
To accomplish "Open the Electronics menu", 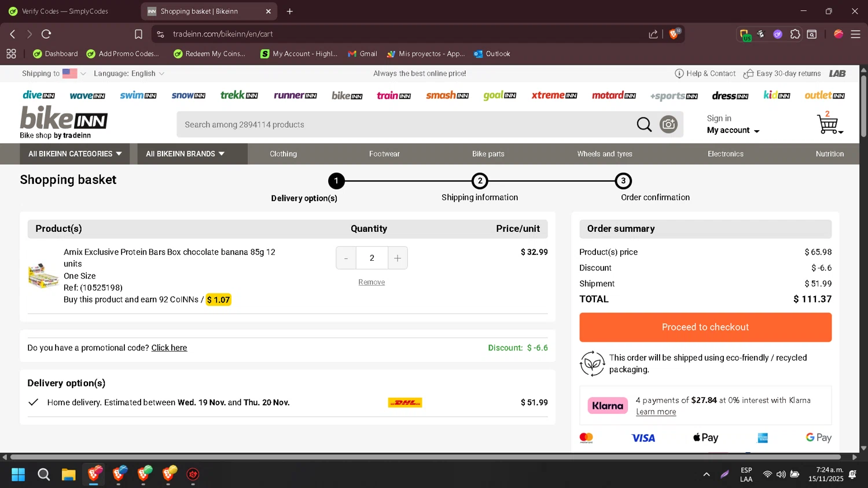I will [x=726, y=154].
